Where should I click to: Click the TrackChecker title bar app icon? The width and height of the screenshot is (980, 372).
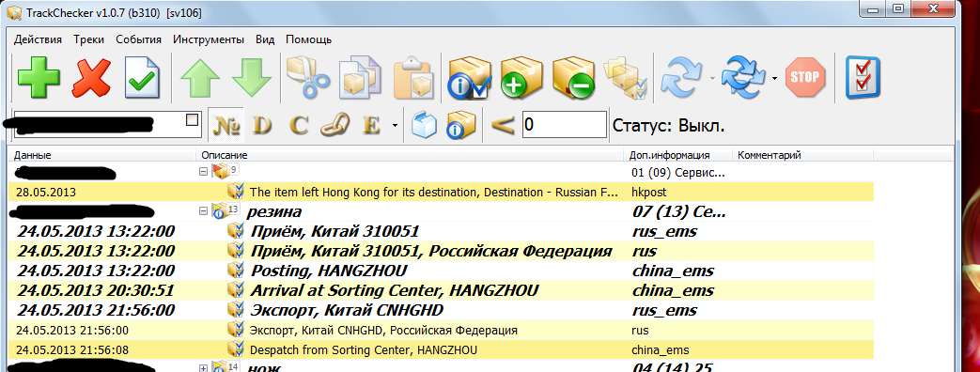(x=14, y=12)
